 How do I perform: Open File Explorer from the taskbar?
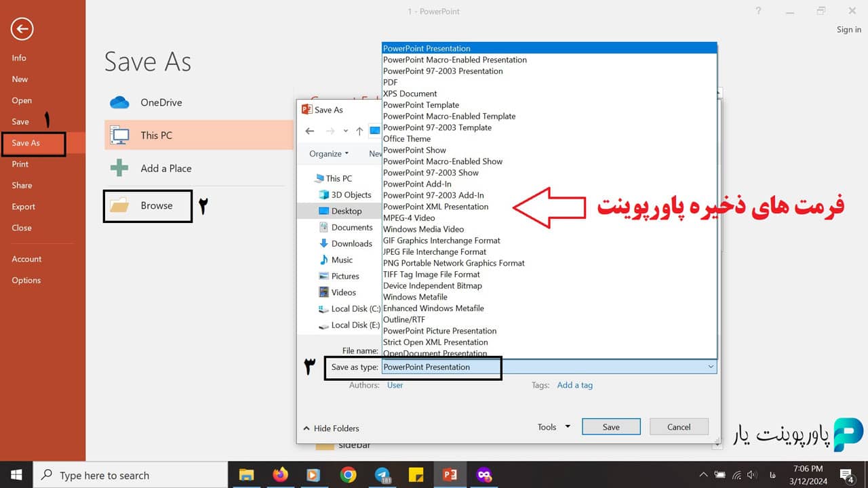click(246, 474)
